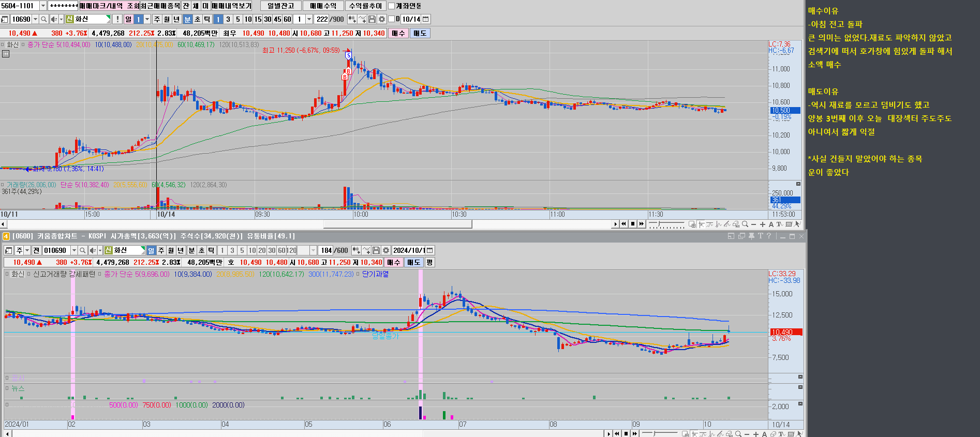Click the speaker icon in the bottom chart toolbar
Viewport: 980px width, 437px height.
(92, 250)
